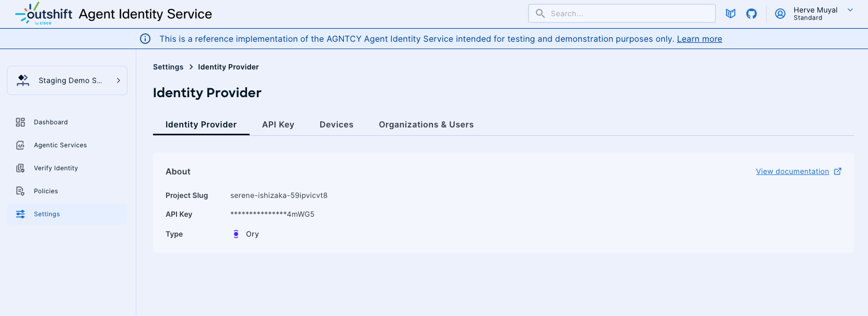Open Verify Identity in the sidebar

[x=67, y=168]
